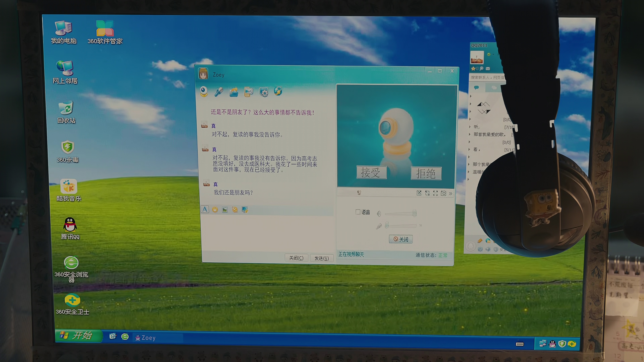Open the 我的电脑 desktop icon
644x362 pixels.
(64, 33)
